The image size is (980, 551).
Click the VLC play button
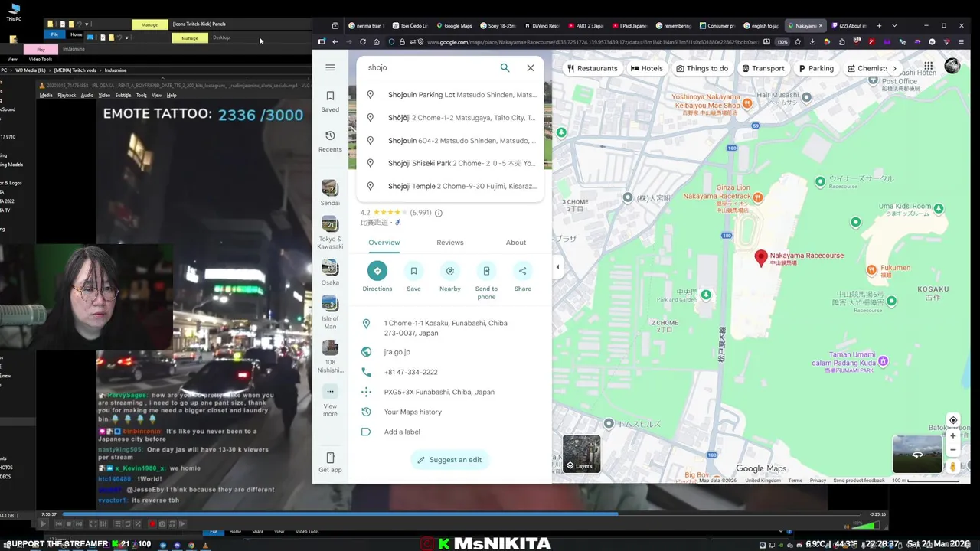43,523
